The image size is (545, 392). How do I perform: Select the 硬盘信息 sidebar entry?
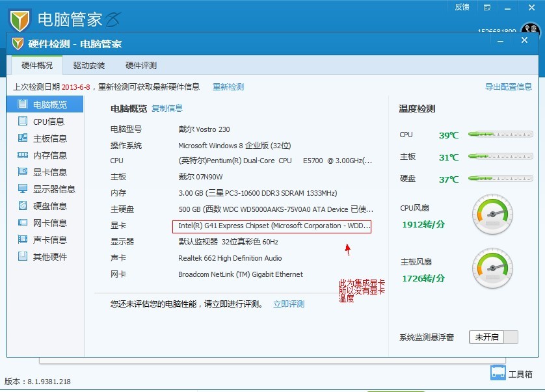pyautogui.click(x=45, y=205)
